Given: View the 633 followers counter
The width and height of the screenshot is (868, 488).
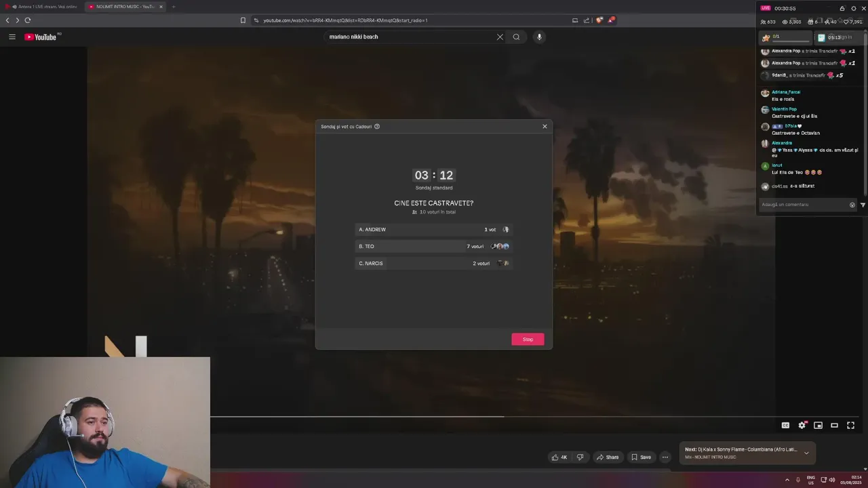Looking at the screenshot, I should click(768, 22).
